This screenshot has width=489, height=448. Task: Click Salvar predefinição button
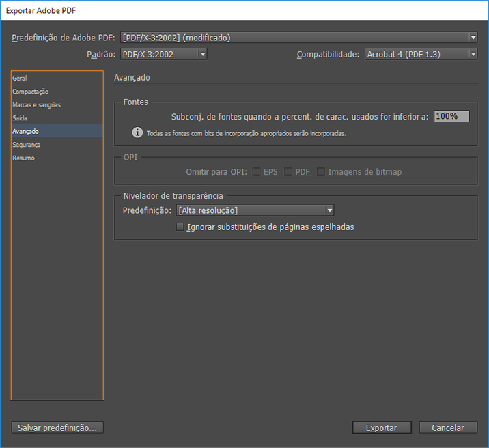57,428
